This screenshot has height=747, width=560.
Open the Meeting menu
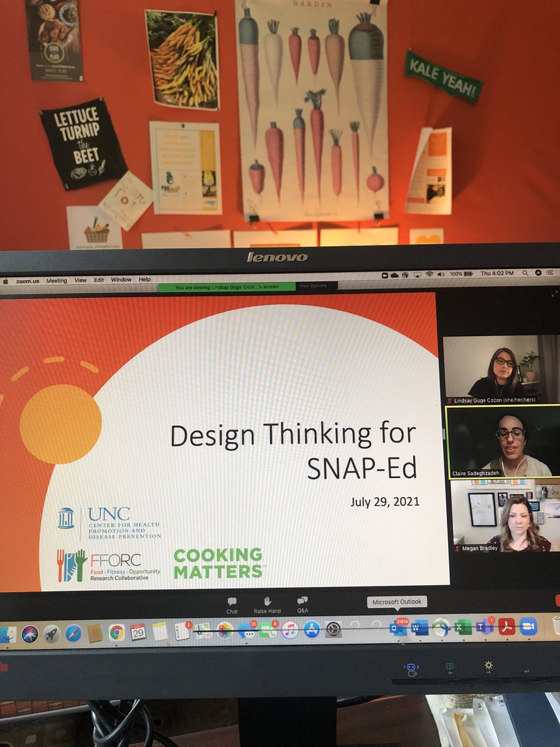tap(57, 281)
